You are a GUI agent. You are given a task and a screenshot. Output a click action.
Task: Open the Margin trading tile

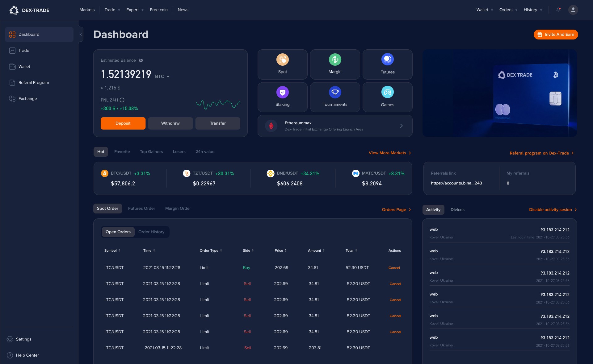[x=335, y=64]
